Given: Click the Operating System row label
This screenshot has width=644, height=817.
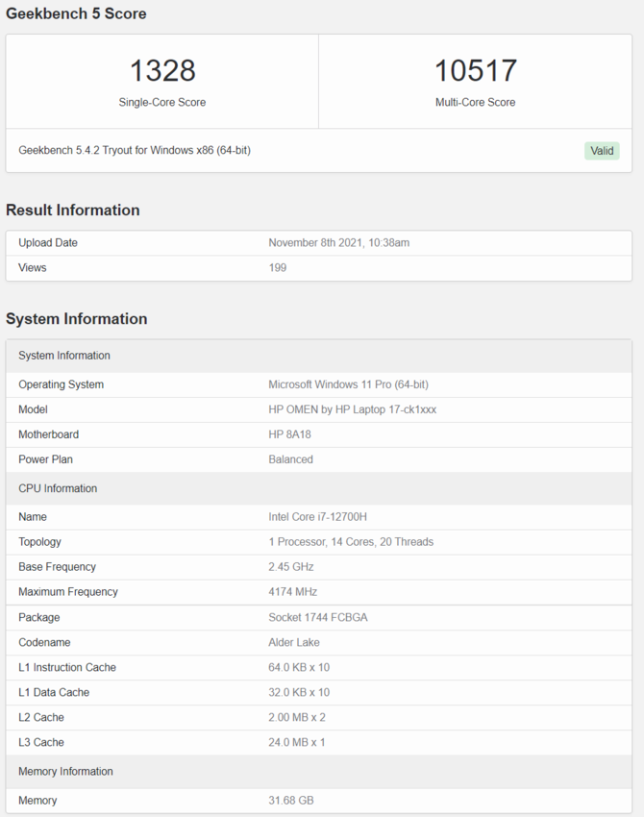Looking at the screenshot, I should coord(61,384).
